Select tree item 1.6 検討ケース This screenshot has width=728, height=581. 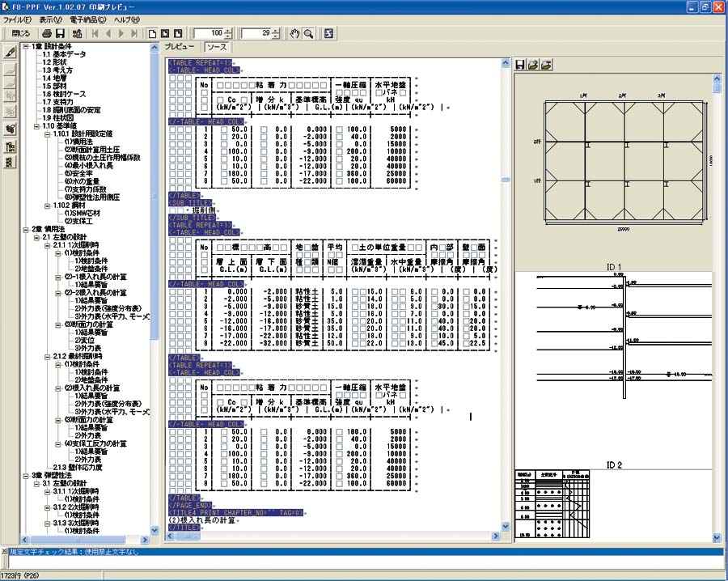(x=64, y=94)
